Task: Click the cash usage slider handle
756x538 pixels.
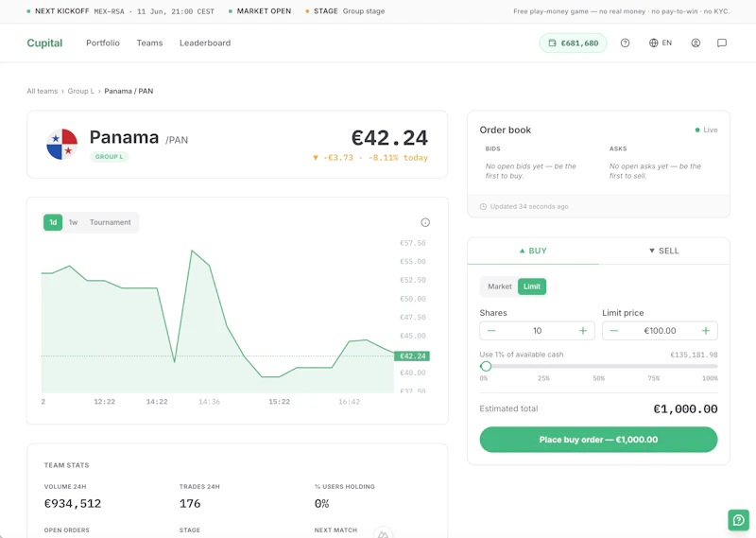Action: [486, 366]
